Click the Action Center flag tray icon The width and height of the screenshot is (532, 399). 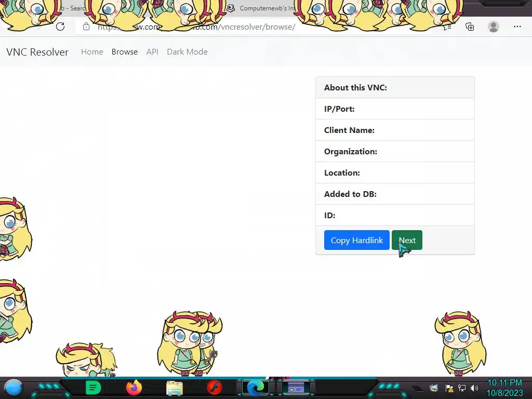[449, 388]
